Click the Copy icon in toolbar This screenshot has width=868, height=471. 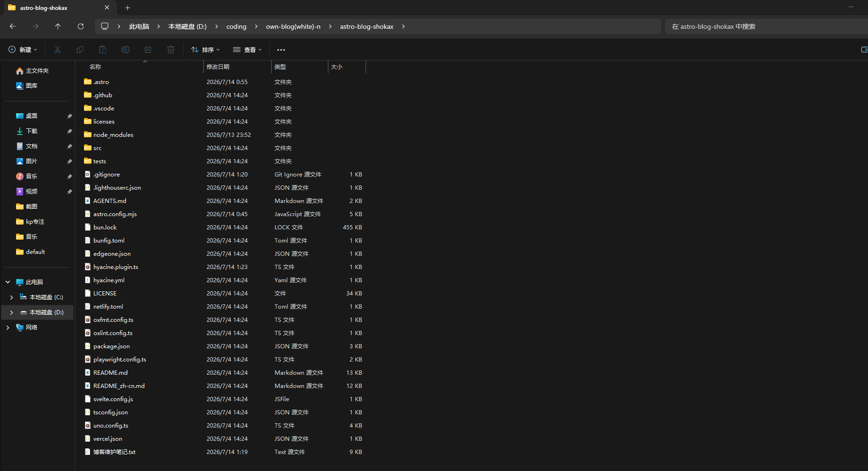click(x=80, y=50)
